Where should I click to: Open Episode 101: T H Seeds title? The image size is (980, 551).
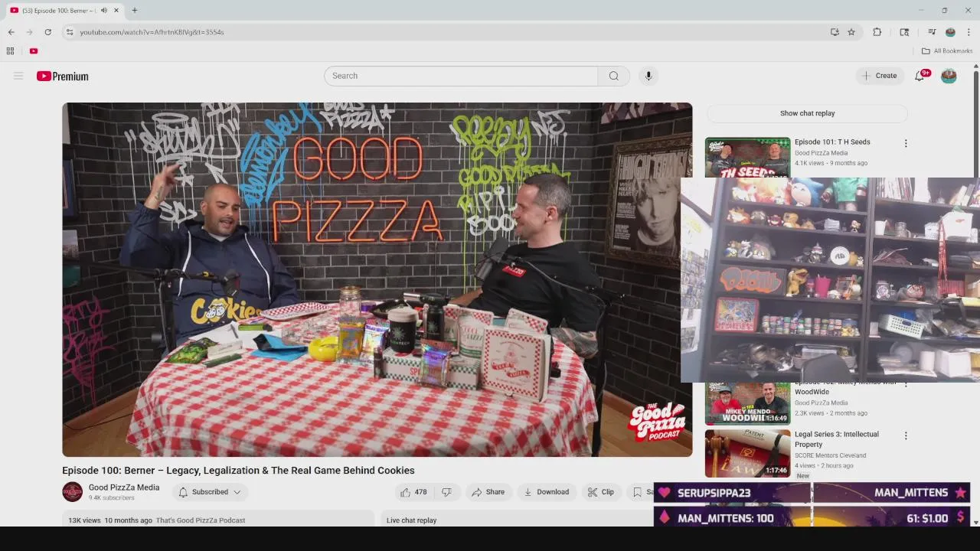click(x=832, y=142)
